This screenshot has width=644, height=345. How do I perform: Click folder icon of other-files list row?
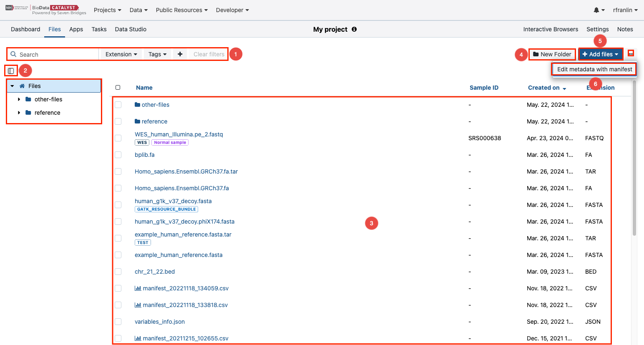(137, 105)
